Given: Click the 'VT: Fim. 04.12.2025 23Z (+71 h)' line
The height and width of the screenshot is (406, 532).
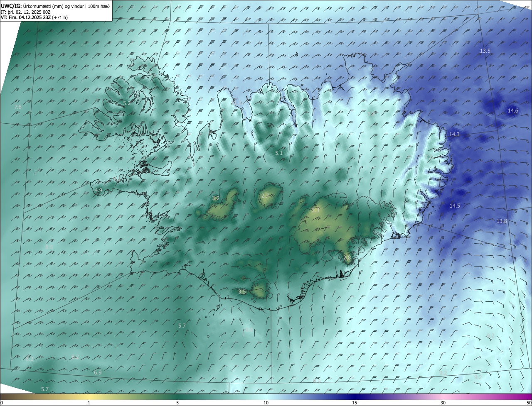Looking at the screenshot, I should click(34, 17).
